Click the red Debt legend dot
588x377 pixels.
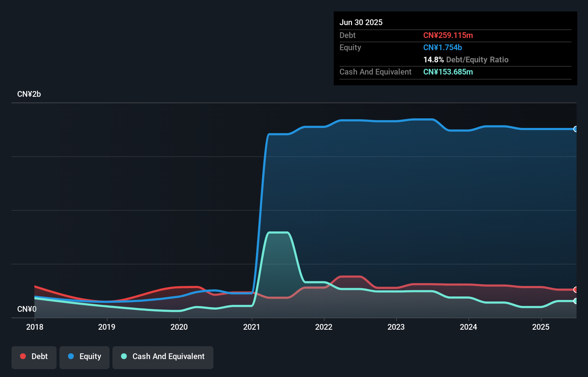(23, 356)
